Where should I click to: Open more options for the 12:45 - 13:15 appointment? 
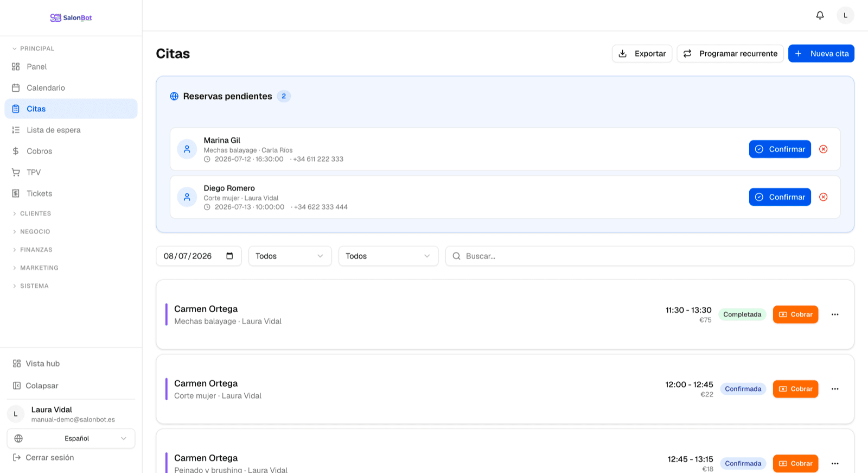pyautogui.click(x=835, y=464)
